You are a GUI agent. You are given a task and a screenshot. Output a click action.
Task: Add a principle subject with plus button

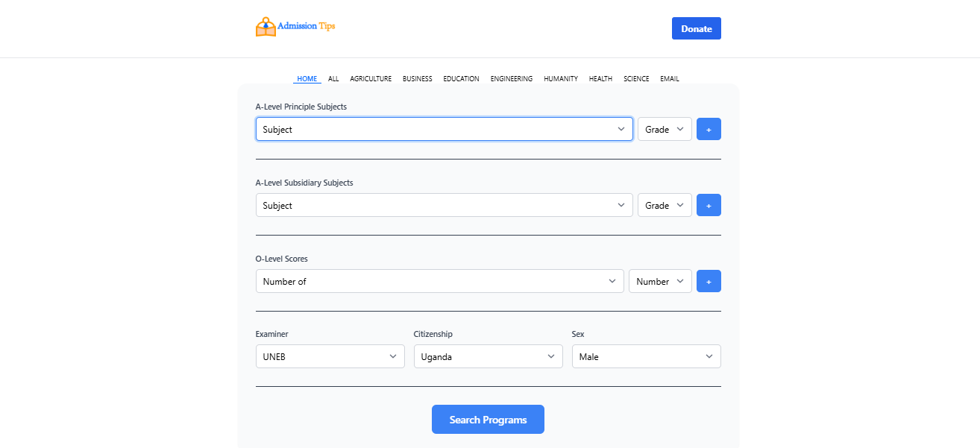click(x=709, y=129)
